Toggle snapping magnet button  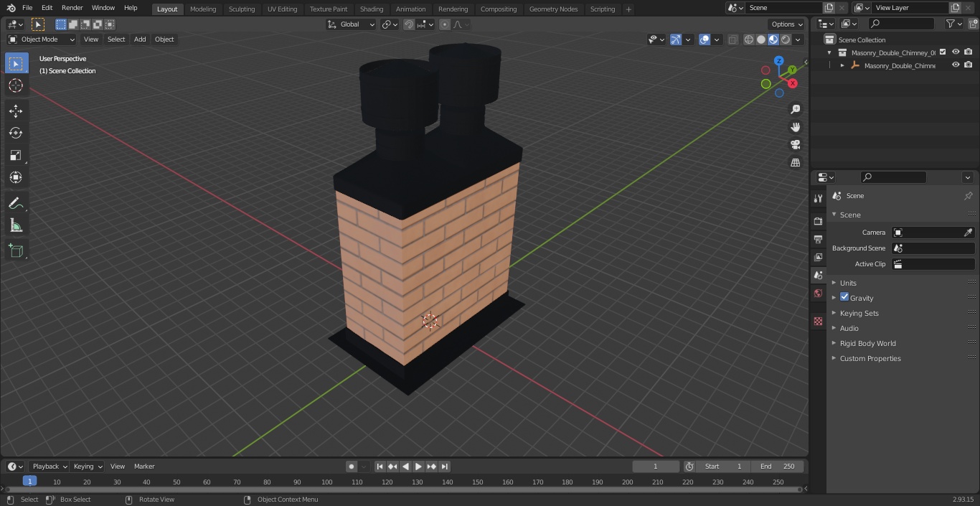coord(409,24)
